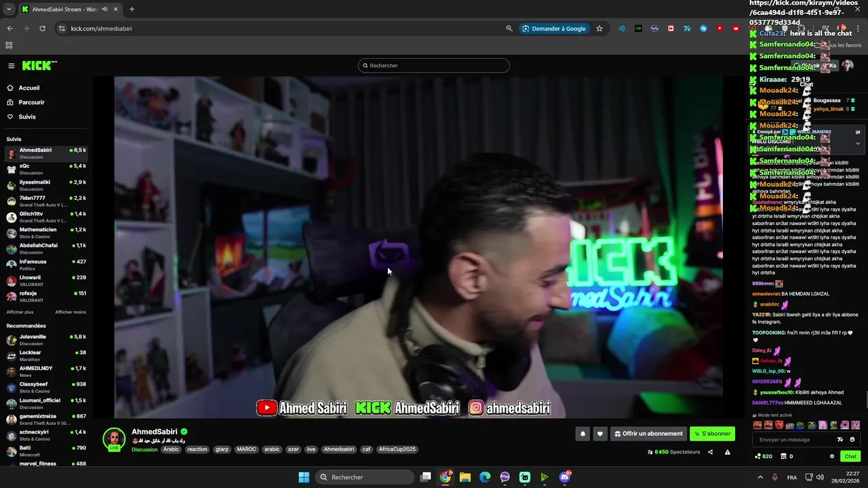The width and height of the screenshot is (868, 488).
Task: Click the Discussion category link
Action: pos(144,449)
